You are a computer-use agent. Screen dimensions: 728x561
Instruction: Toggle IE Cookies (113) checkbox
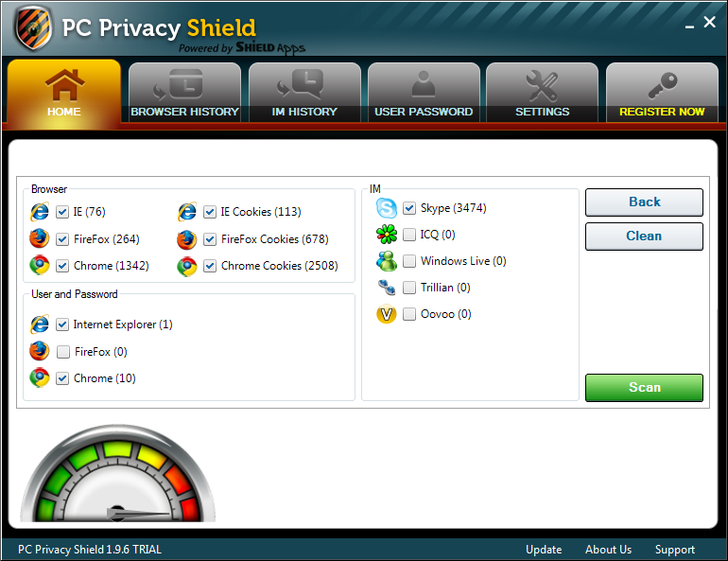pyautogui.click(x=210, y=212)
